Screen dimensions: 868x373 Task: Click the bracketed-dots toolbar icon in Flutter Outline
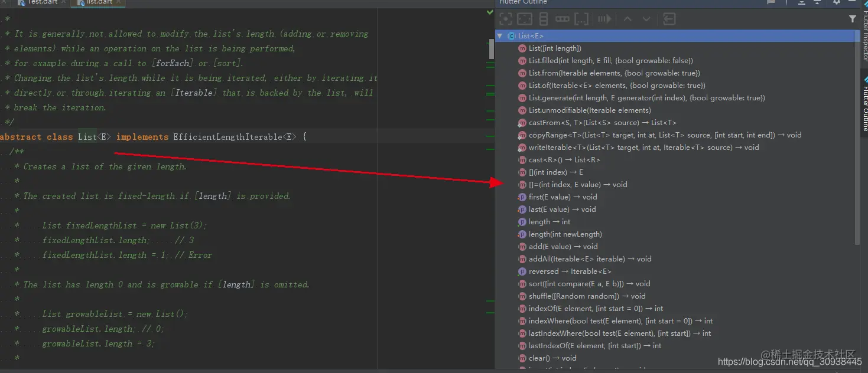coord(581,19)
